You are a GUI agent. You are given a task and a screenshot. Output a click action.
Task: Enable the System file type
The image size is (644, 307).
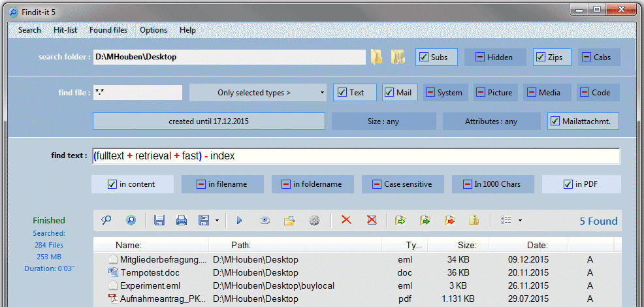[x=445, y=93]
